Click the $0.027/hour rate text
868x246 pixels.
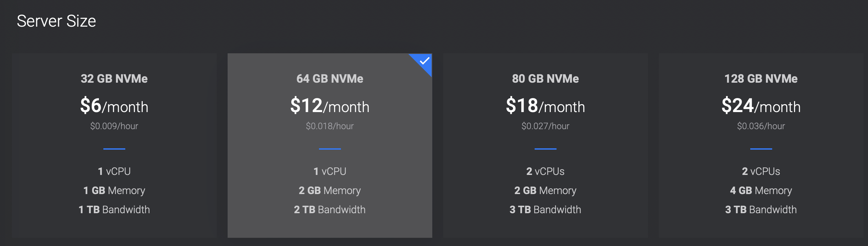click(545, 126)
